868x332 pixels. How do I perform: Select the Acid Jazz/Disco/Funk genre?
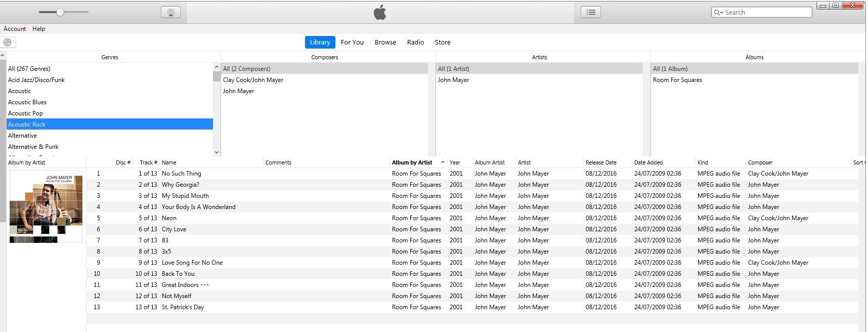pos(110,80)
